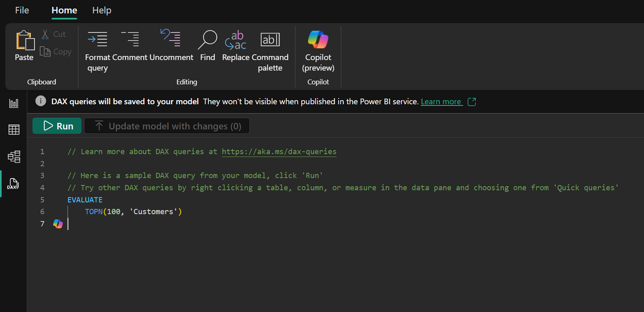Click the Copilot group label

coord(318,82)
